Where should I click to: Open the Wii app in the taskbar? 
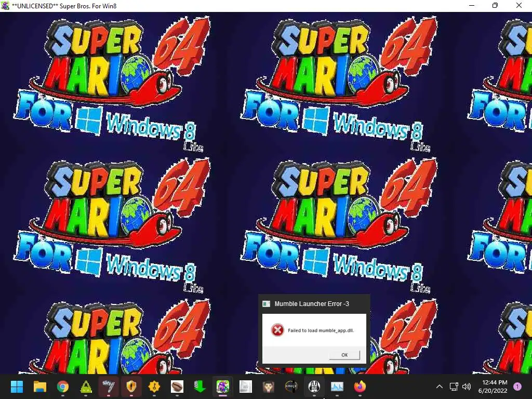click(x=246, y=387)
